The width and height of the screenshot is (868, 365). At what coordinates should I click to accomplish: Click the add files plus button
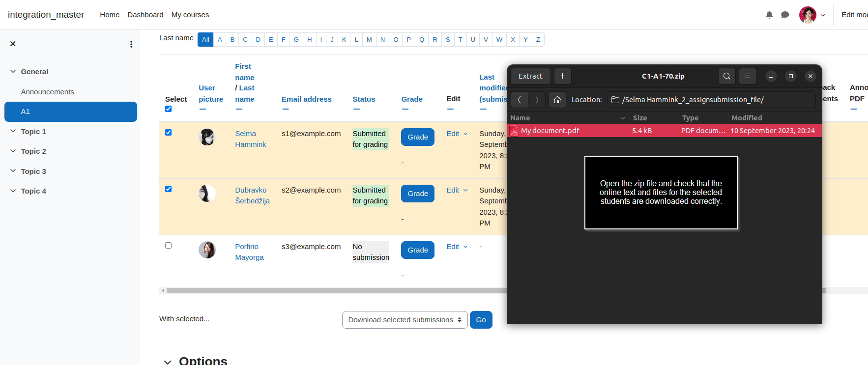click(562, 76)
